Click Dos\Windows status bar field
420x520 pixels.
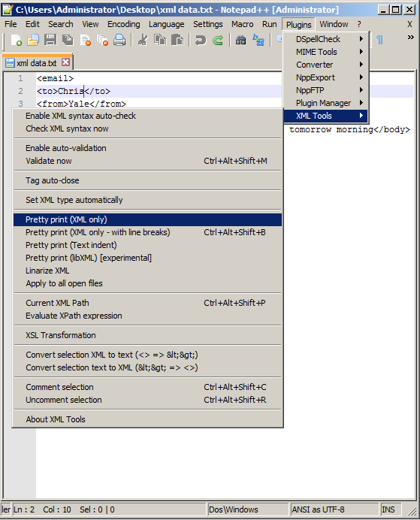[x=248, y=509]
